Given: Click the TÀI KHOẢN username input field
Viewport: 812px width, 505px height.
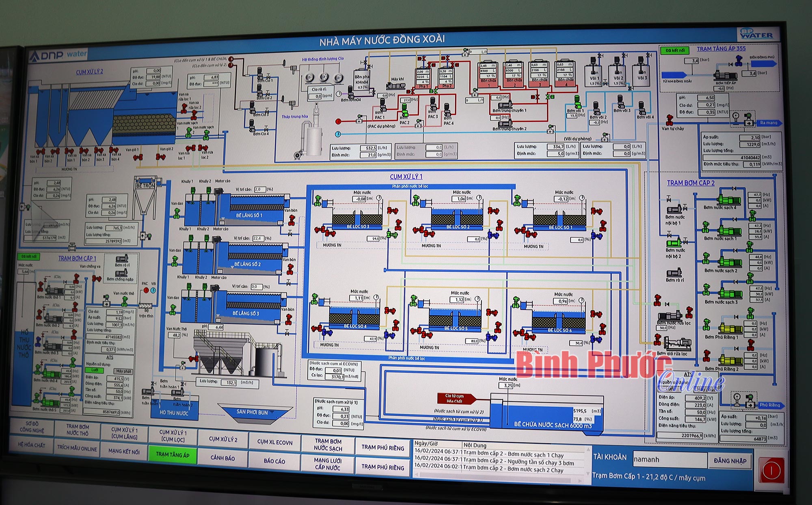Looking at the screenshot, I should tap(670, 459).
